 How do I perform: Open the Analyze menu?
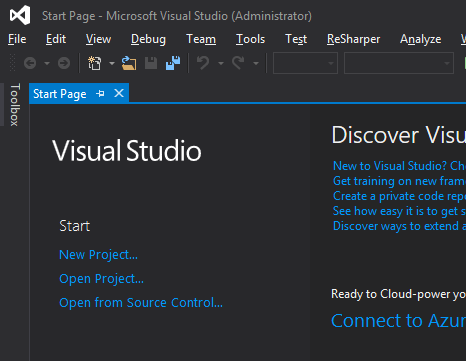click(x=421, y=39)
